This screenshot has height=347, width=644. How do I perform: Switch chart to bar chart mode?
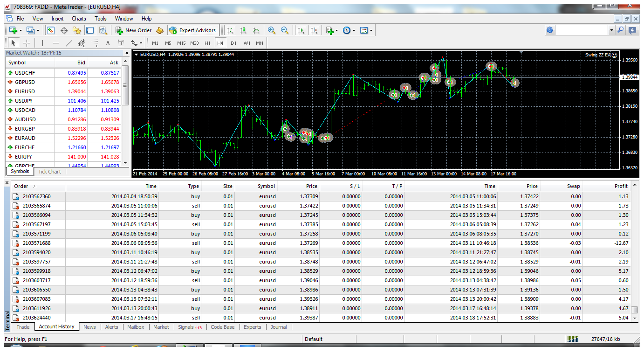(x=230, y=30)
